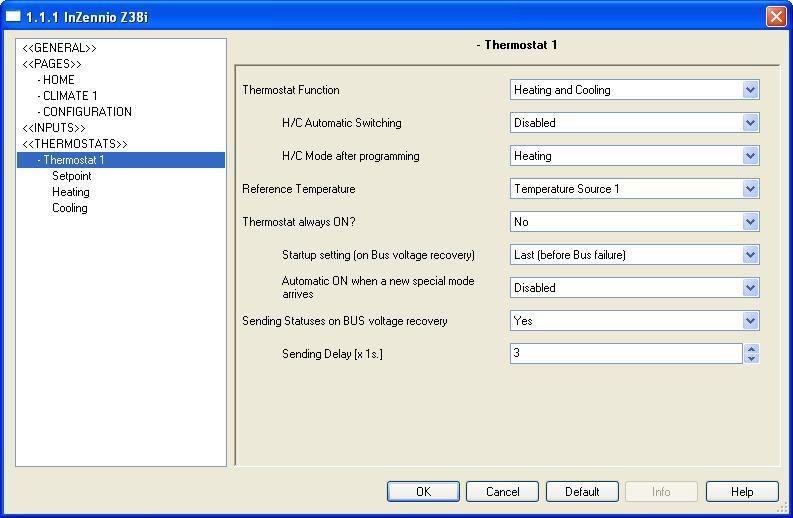The image size is (793, 518).
Task: Increase Sending Delay with the up arrow
Action: 752,349
